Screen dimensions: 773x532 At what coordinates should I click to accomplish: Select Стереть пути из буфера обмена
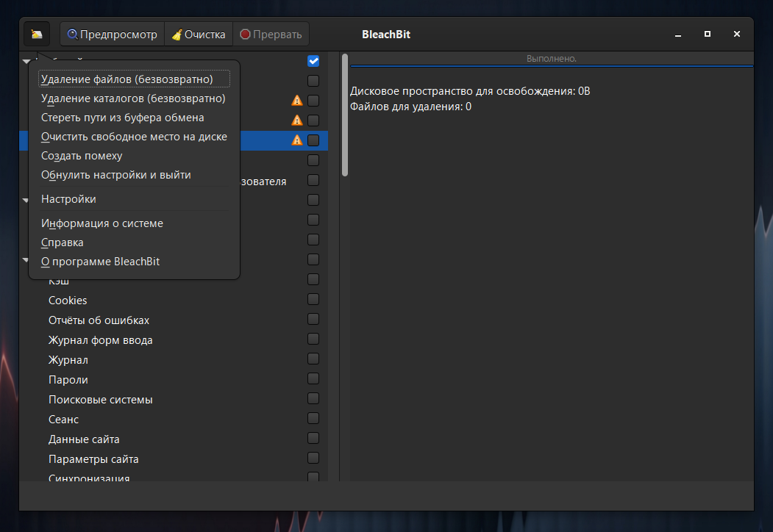(x=134, y=118)
